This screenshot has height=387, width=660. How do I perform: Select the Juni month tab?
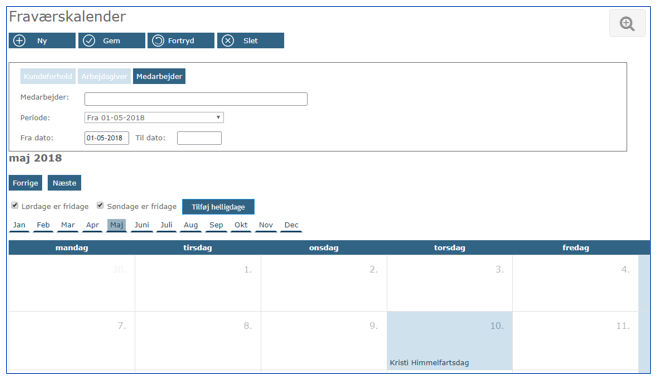pyautogui.click(x=142, y=225)
